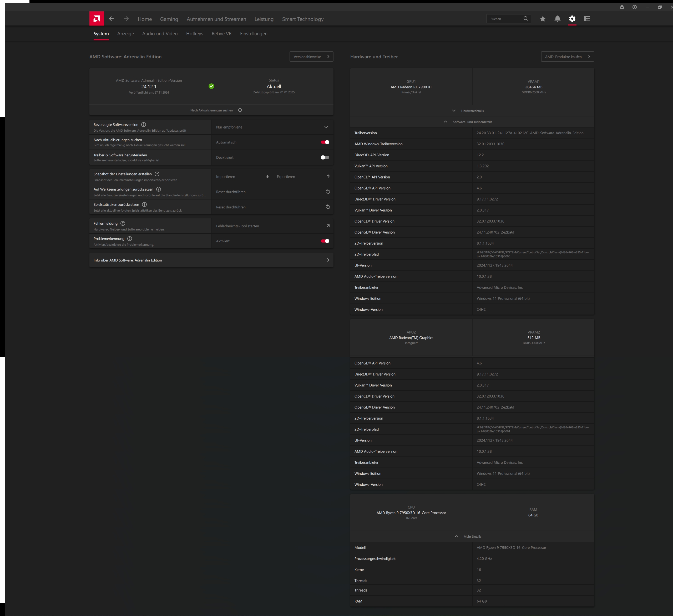Click Treiberversion value 24.20.33.01-241127a

point(530,133)
